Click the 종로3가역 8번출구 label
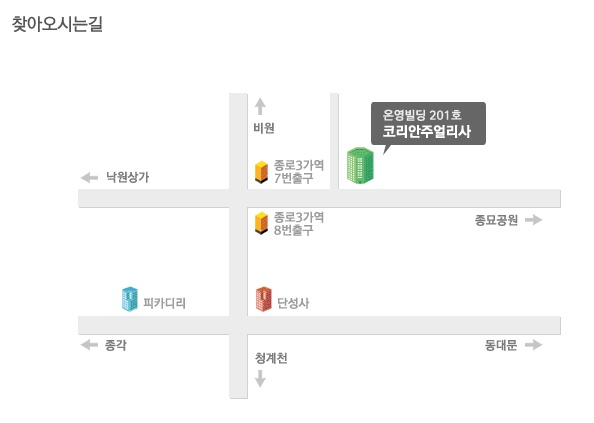The image size is (594, 423). coord(299,223)
